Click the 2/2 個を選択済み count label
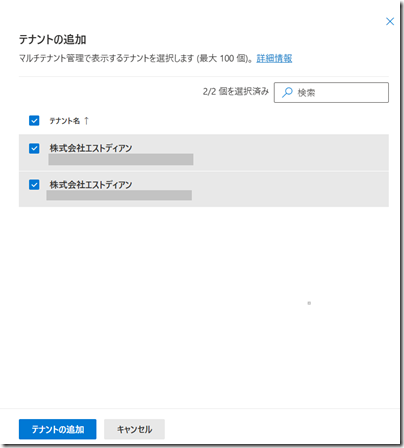 tap(236, 91)
